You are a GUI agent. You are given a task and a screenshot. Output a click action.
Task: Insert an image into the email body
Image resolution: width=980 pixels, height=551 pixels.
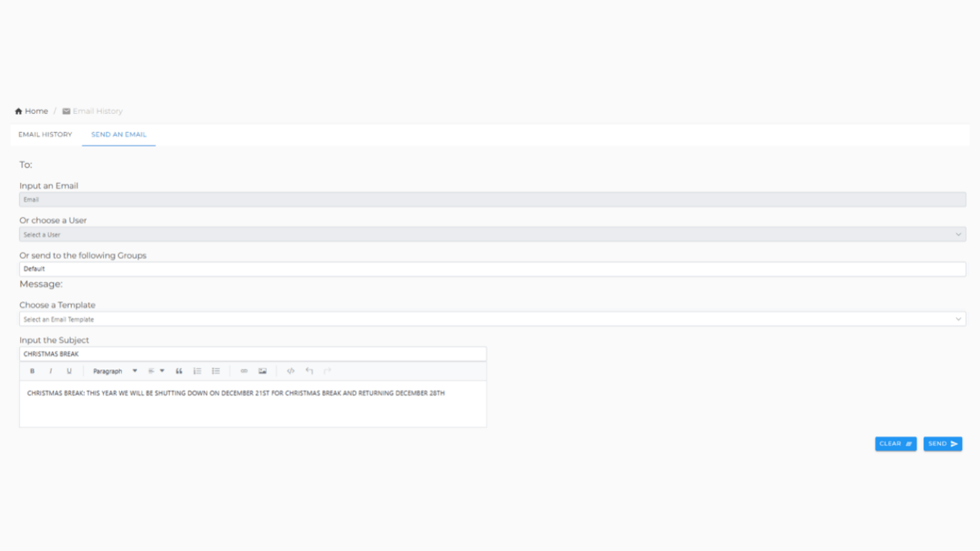263,371
